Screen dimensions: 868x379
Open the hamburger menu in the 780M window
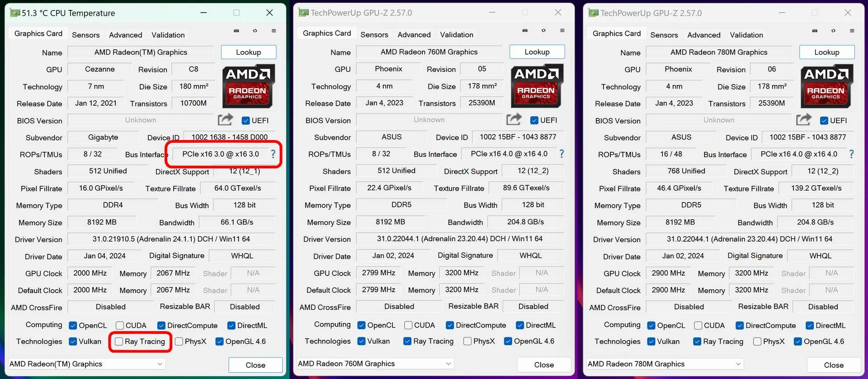click(852, 31)
